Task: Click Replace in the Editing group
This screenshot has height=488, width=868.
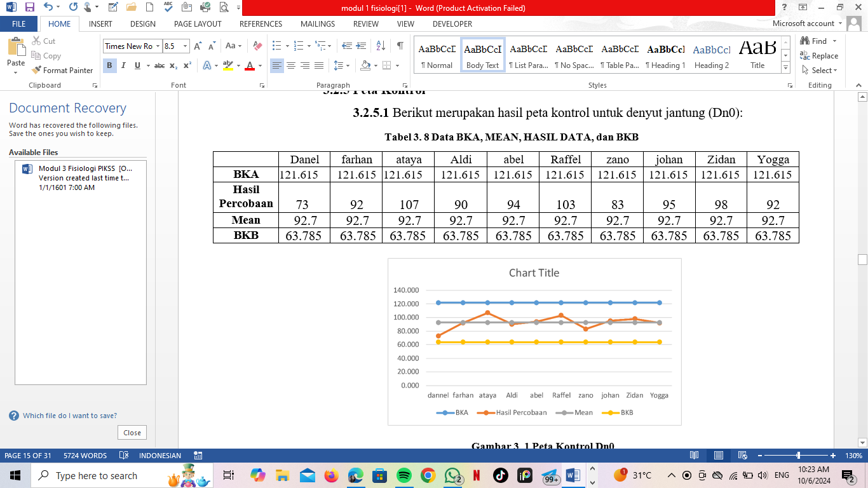Action: click(820, 56)
